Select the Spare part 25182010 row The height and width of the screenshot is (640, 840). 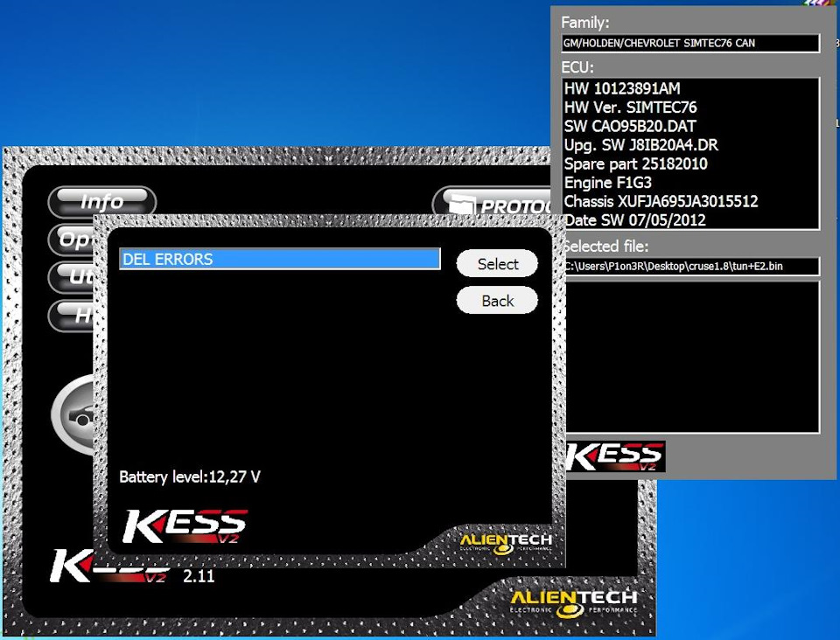pyautogui.click(x=690, y=163)
